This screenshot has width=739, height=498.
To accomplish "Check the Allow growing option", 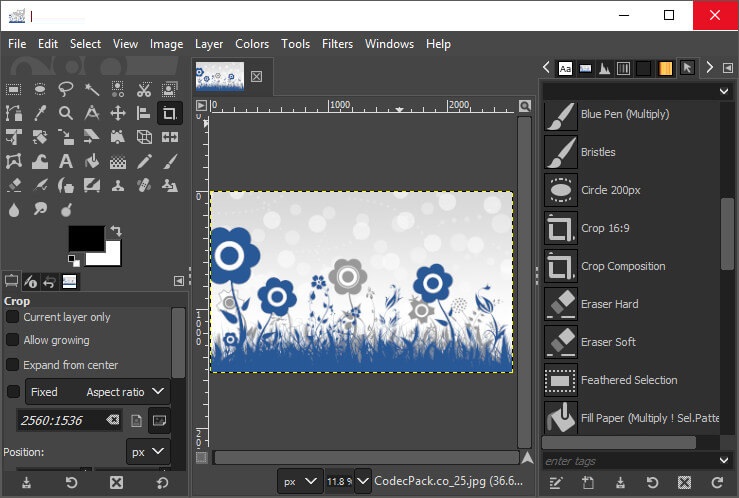I will tap(13, 341).
